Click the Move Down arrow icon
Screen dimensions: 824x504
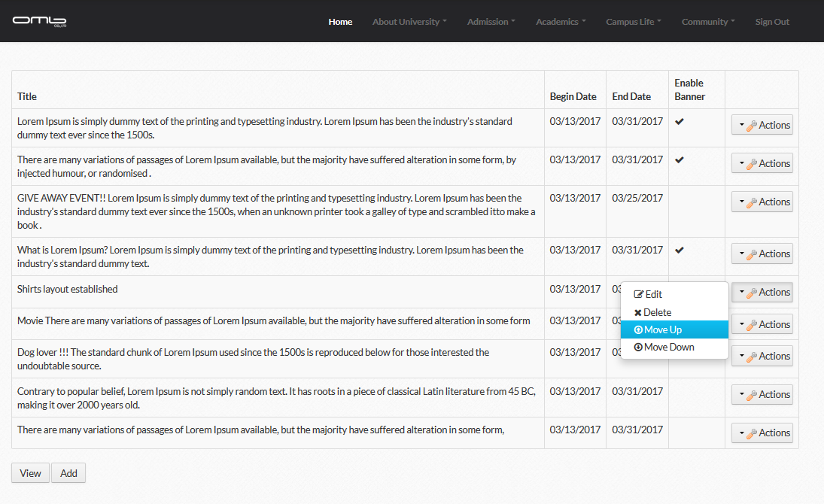coord(638,348)
